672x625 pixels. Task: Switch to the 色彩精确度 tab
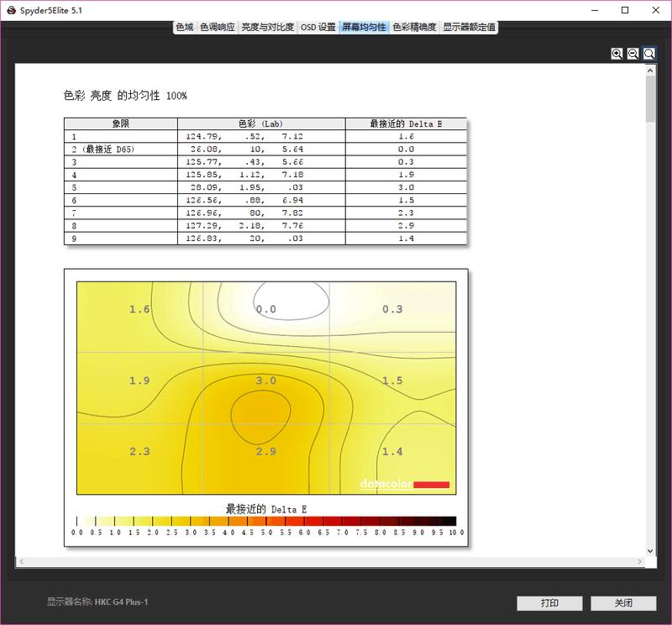tap(414, 27)
